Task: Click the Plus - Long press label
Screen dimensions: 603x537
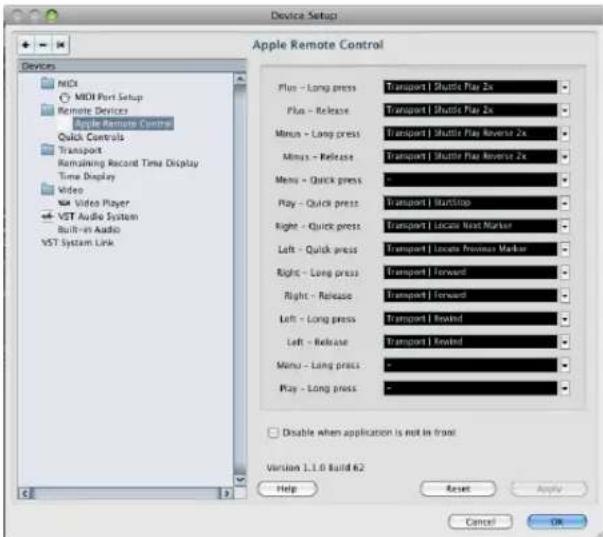Action: [x=317, y=88]
